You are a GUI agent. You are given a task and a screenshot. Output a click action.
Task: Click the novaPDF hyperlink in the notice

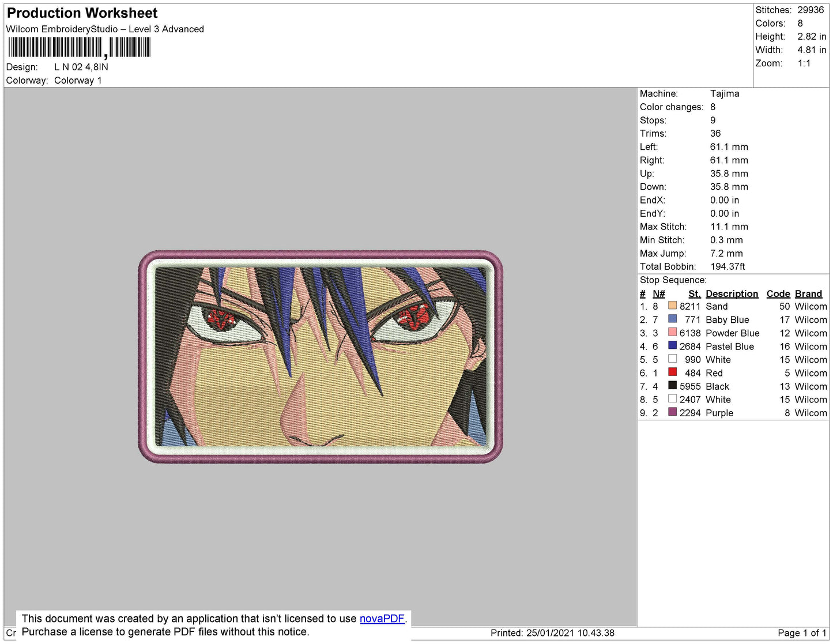pyautogui.click(x=382, y=619)
